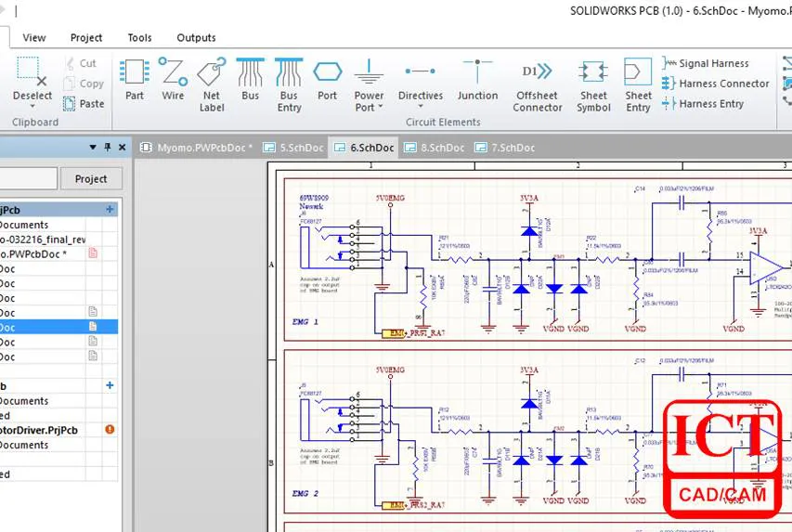Open the Deselect dropdown arrow

[x=32, y=106]
